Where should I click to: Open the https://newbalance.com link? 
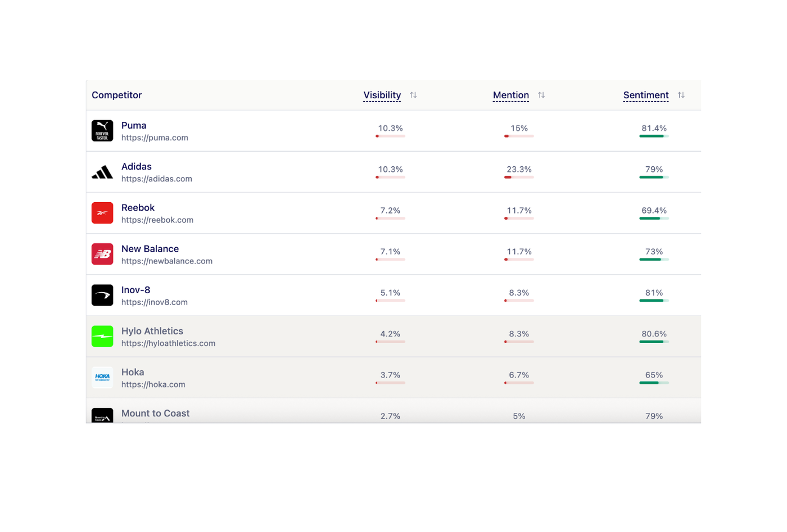(x=167, y=261)
